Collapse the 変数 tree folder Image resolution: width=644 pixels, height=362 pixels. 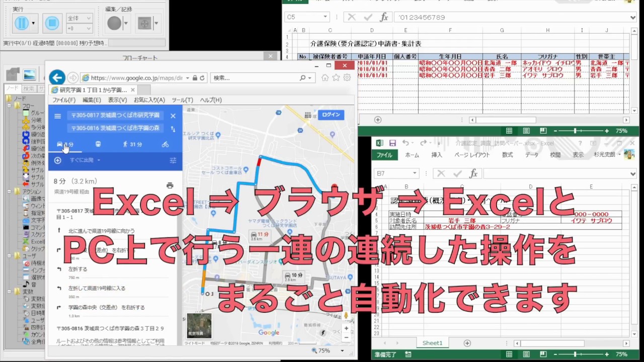point(10,292)
